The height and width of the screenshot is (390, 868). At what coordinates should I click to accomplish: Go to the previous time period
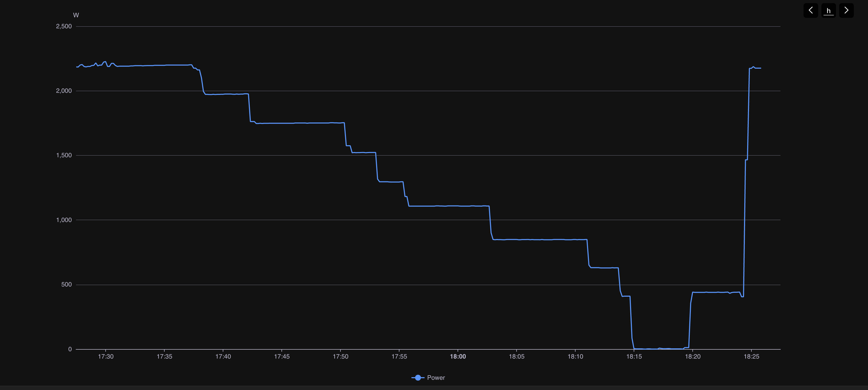[x=810, y=10]
